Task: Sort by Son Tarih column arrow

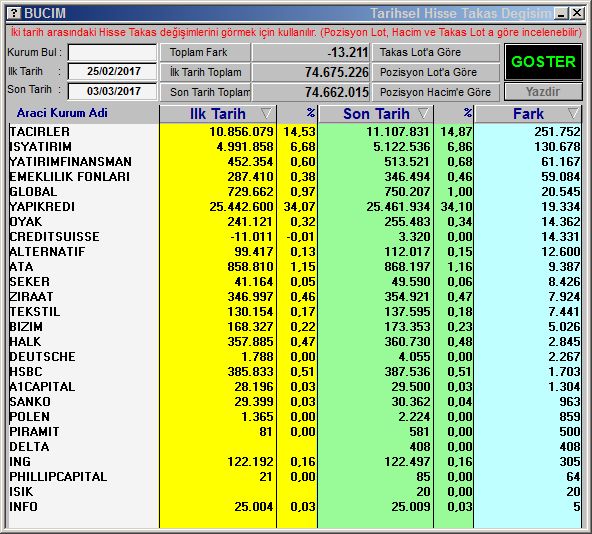Action: point(423,113)
